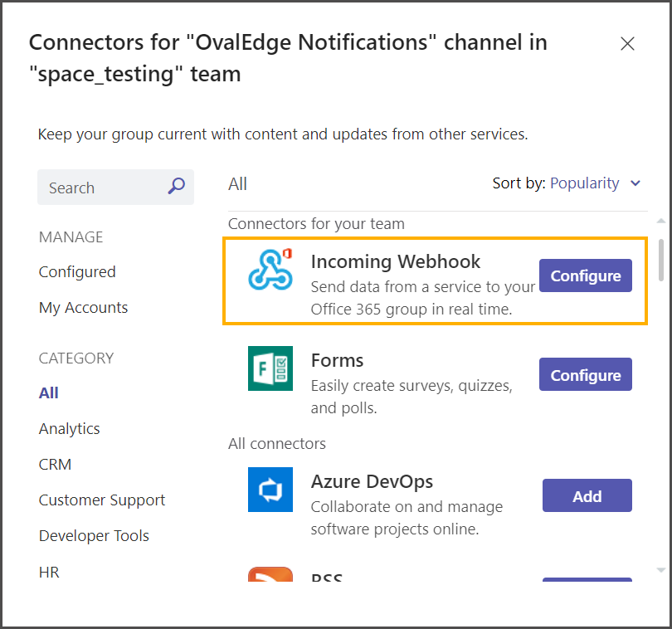Screen dimensions: 672x629
Task: Open the Sort by Popularity dropdown
Action: 584,183
